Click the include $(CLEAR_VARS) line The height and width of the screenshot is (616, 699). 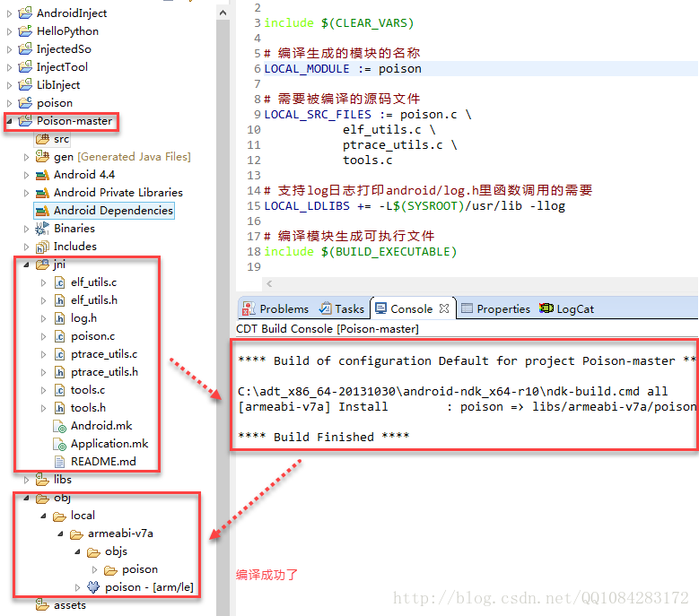point(339,22)
